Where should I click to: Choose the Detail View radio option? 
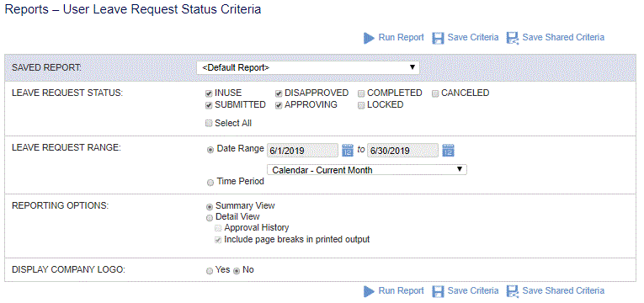click(210, 218)
